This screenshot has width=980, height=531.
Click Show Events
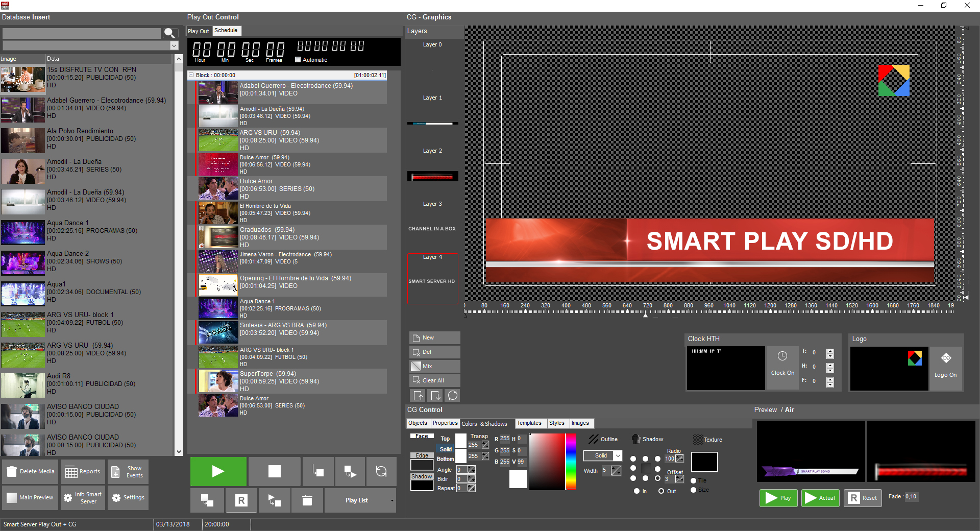128,472
